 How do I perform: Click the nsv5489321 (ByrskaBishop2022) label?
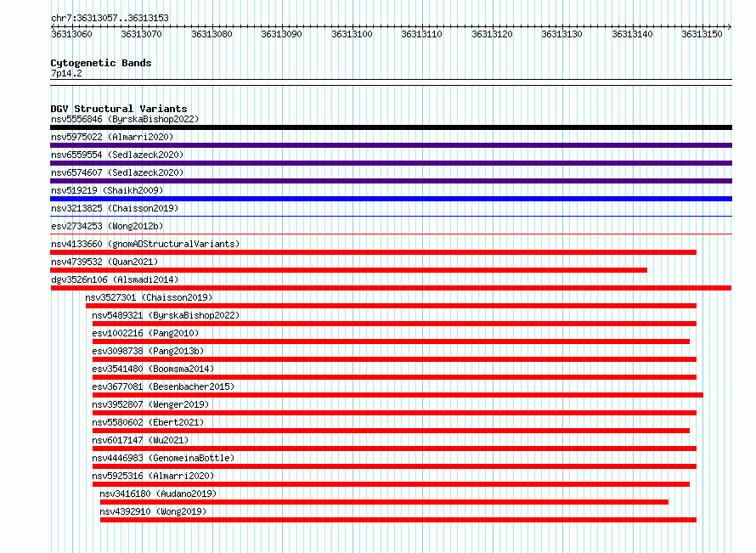pyautogui.click(x=166, y=315)
